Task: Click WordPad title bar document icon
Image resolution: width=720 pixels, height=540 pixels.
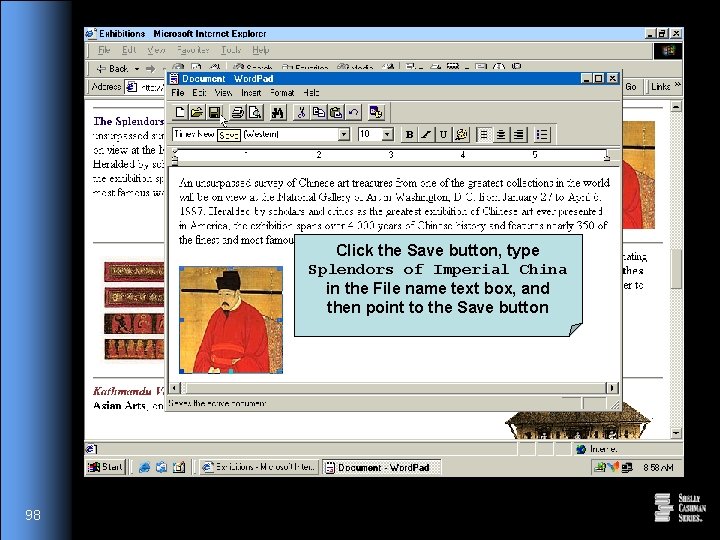Action: (x=174, y=79)
